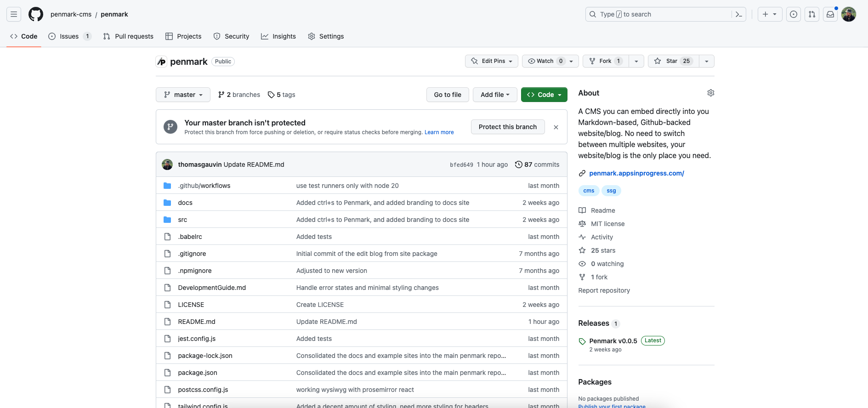Screen dimensions: 868x408
Task: Fork the penmark repository
Action: pyautogui.click(x=606, y=61)
